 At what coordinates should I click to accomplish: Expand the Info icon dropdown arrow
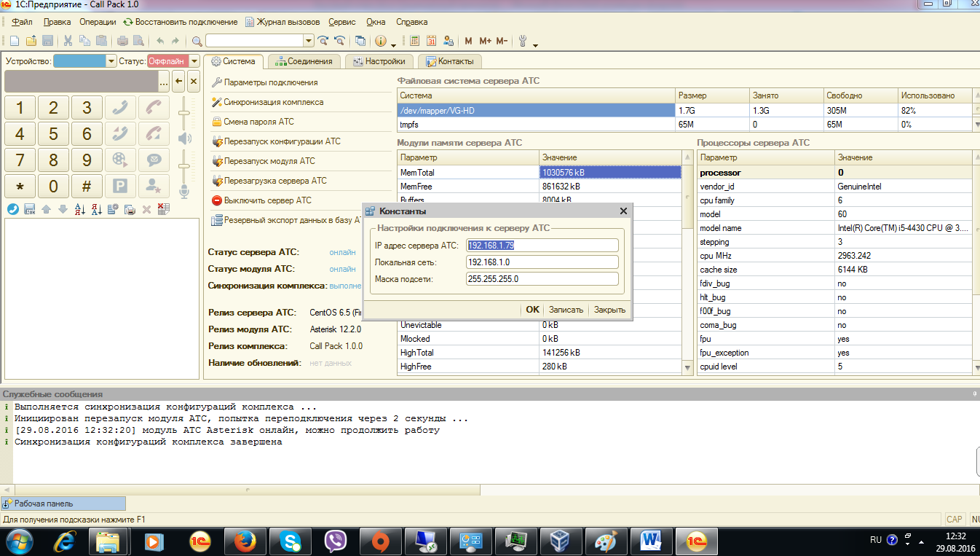tap(393, 44)
